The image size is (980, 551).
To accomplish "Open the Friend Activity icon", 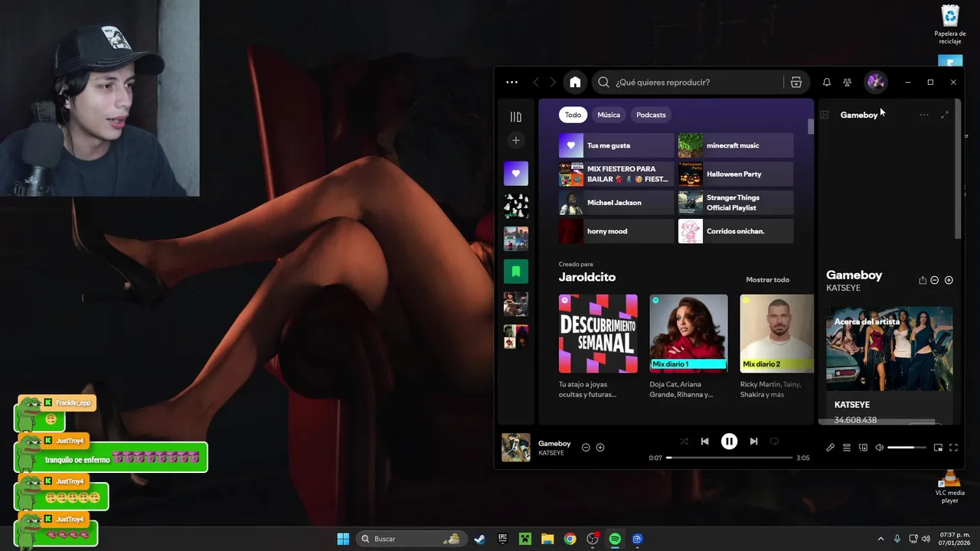I will coord(847,82).
